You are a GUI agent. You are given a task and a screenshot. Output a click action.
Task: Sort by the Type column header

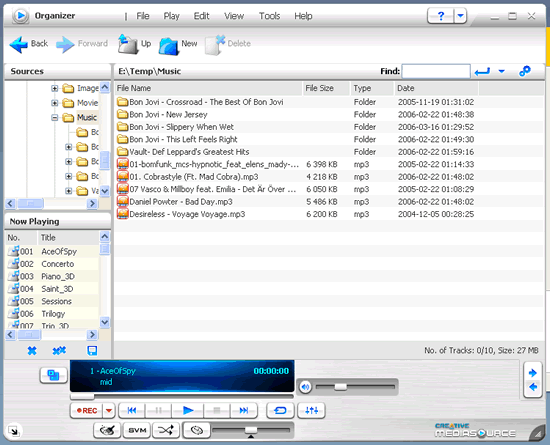372,88
